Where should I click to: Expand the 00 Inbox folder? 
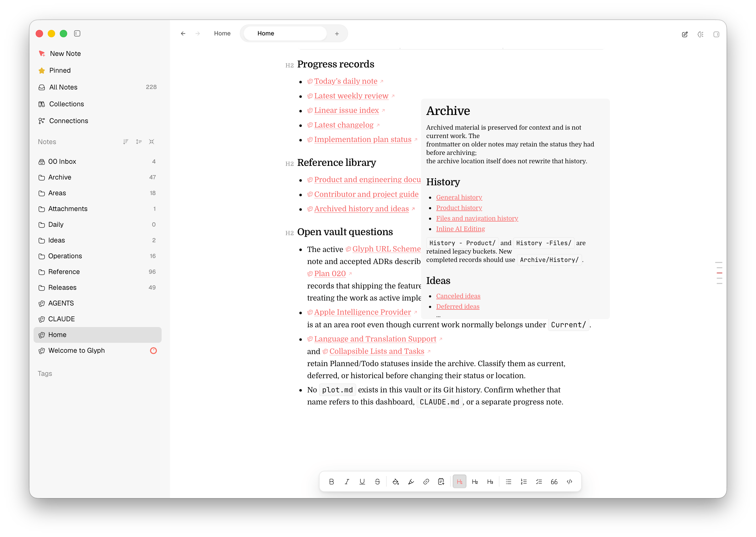coord(98,161)
